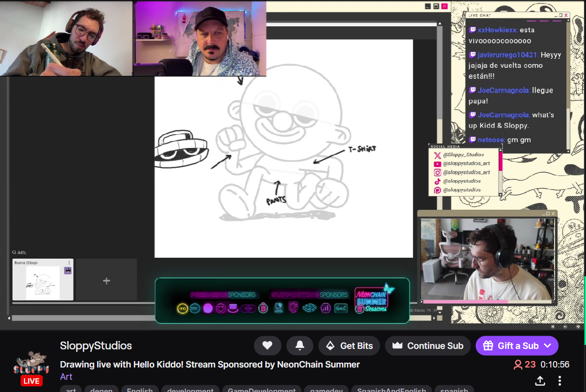Select the 'degen' tag

[102, 390]
